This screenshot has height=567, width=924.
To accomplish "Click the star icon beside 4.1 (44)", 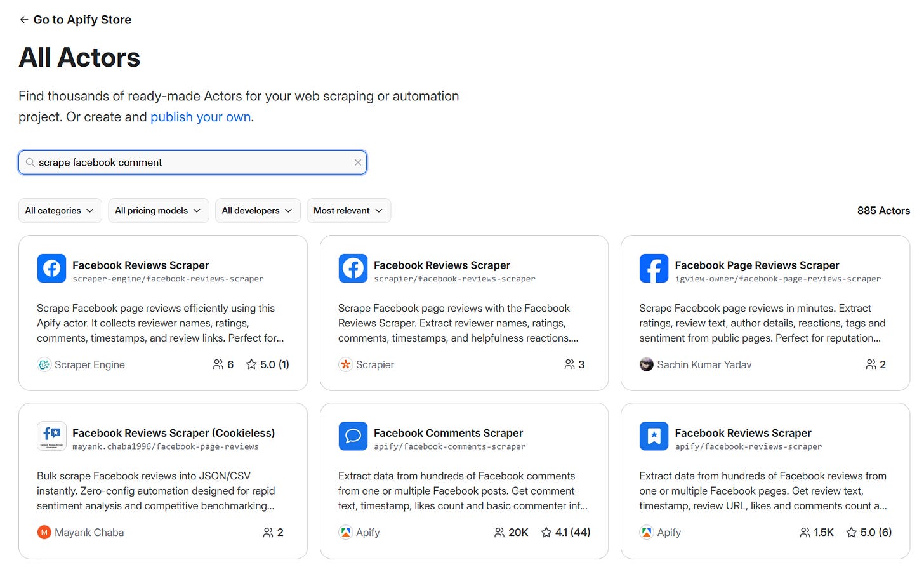I will 546,532.
